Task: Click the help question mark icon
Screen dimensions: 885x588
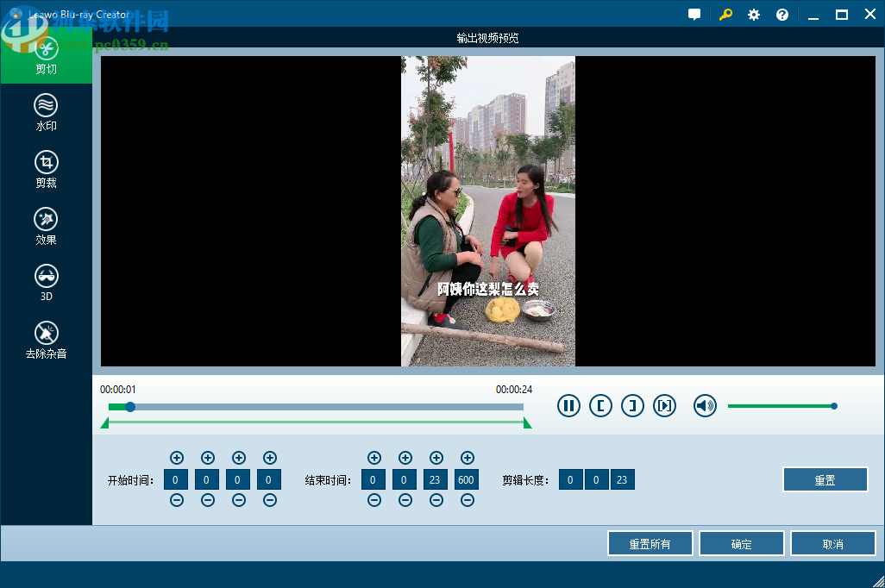Action: (781, 14)
